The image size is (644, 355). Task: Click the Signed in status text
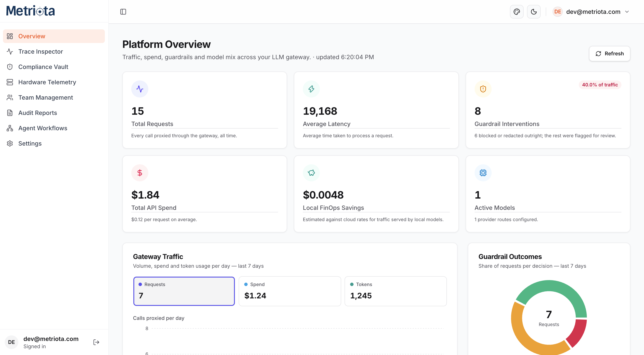pos(35,346)
